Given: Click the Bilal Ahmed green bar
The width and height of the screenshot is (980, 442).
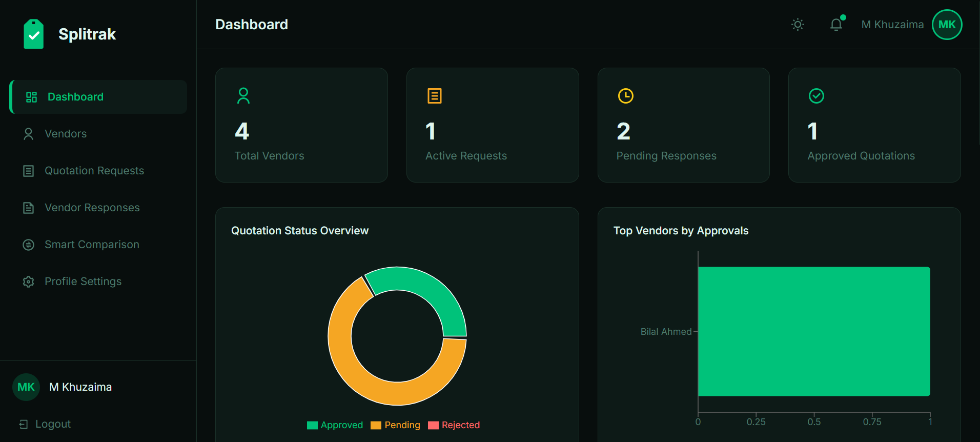Looking at the screenshot, I should (x=814, y=331).
